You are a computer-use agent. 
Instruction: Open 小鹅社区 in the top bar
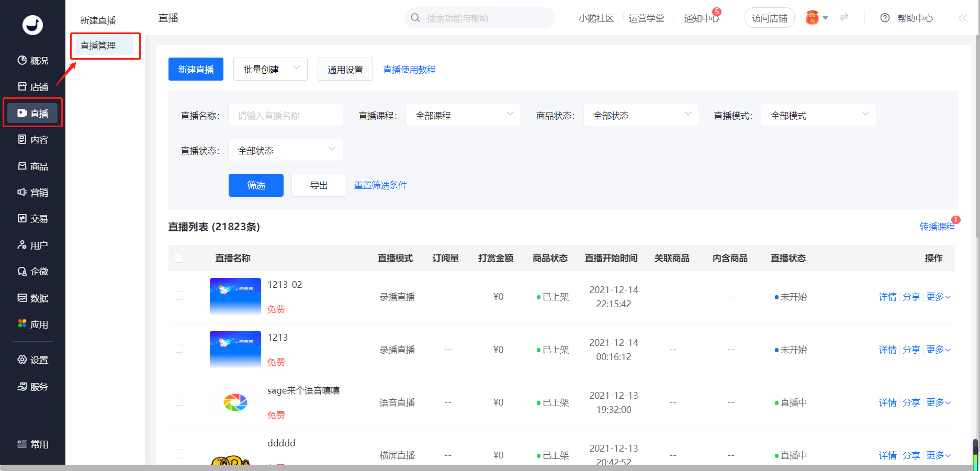coord(596,18)
